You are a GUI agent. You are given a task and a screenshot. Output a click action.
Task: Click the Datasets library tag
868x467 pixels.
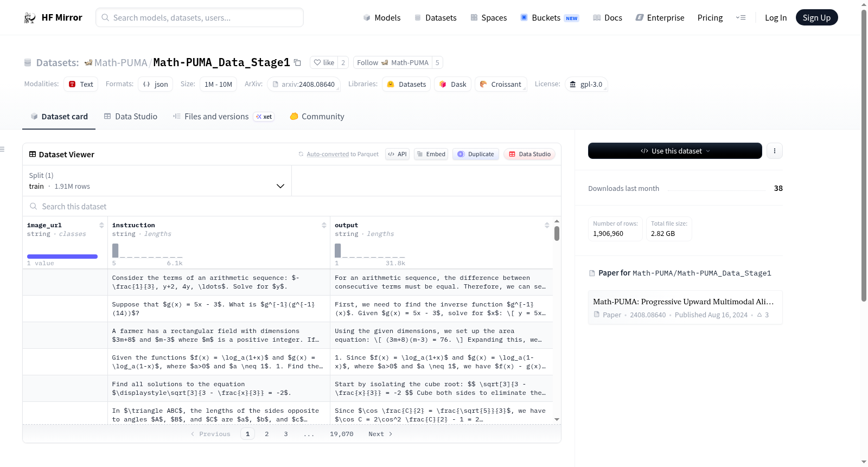406,84
